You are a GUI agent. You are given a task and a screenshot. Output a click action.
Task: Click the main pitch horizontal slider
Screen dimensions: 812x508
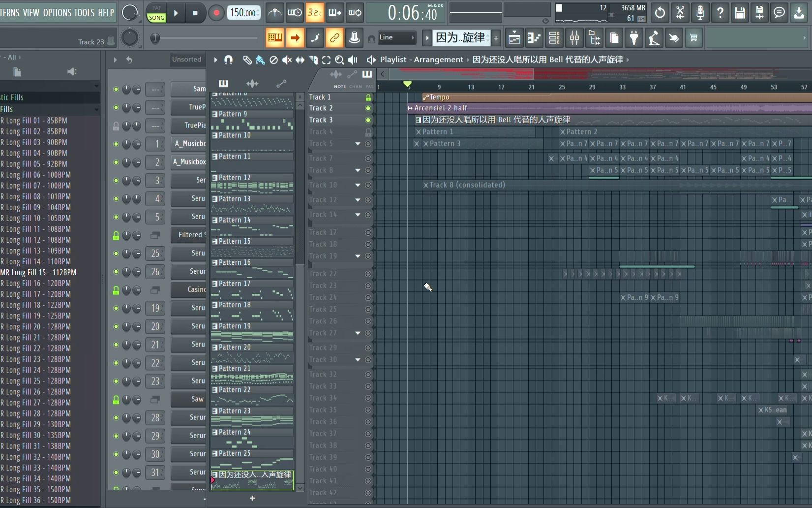[x=207, y=38]
